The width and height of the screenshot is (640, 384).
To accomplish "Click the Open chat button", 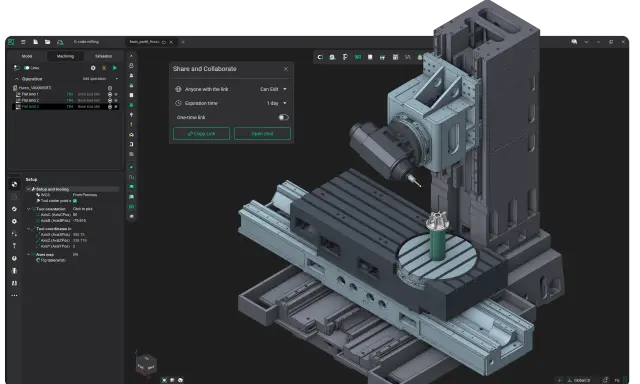I will click(x=262, y=134).
